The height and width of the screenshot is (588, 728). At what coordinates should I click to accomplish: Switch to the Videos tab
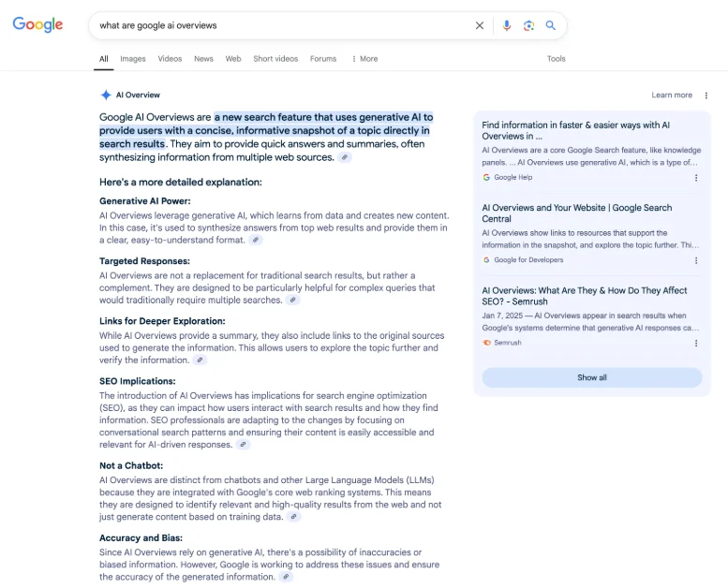coord(170,59)
